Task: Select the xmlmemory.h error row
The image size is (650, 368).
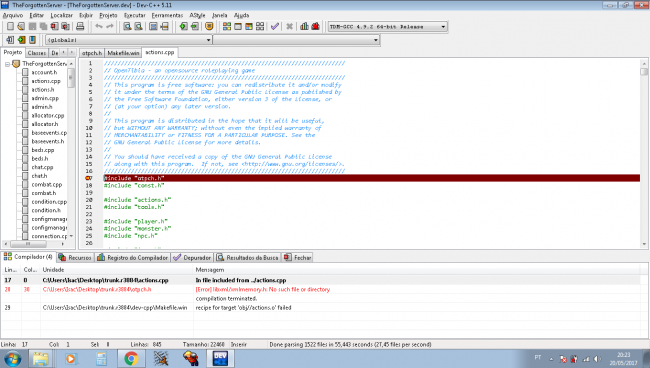Action: (321, 289)
